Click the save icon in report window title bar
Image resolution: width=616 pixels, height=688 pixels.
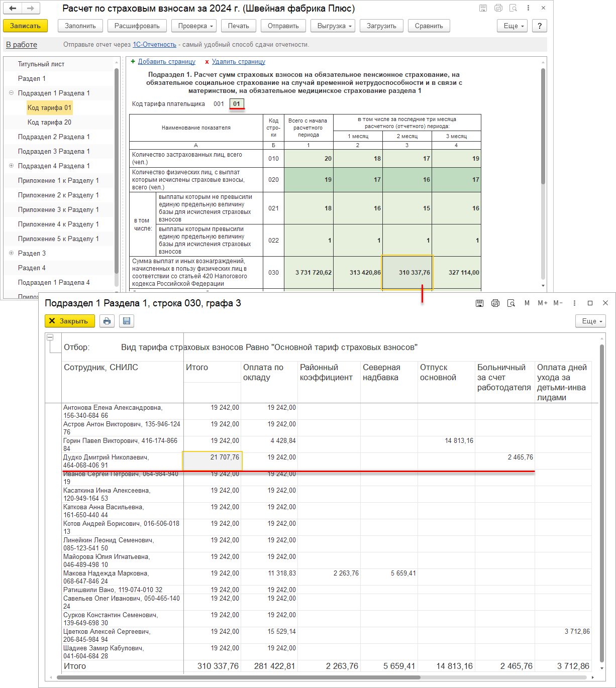click(x=483, y=8)
